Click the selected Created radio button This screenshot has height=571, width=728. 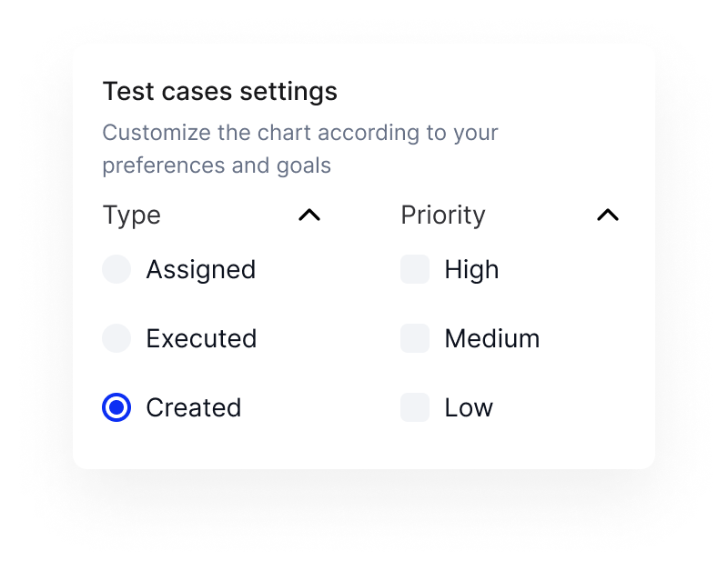[x=116, y=407]
